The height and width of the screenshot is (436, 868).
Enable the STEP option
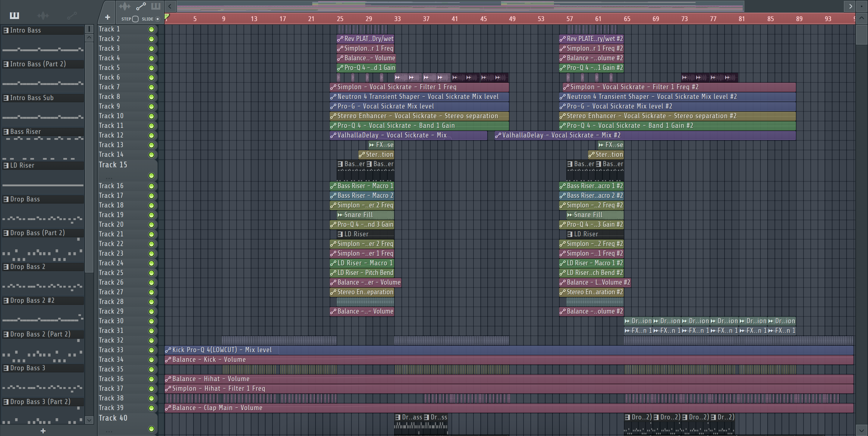tap(135, 19)
